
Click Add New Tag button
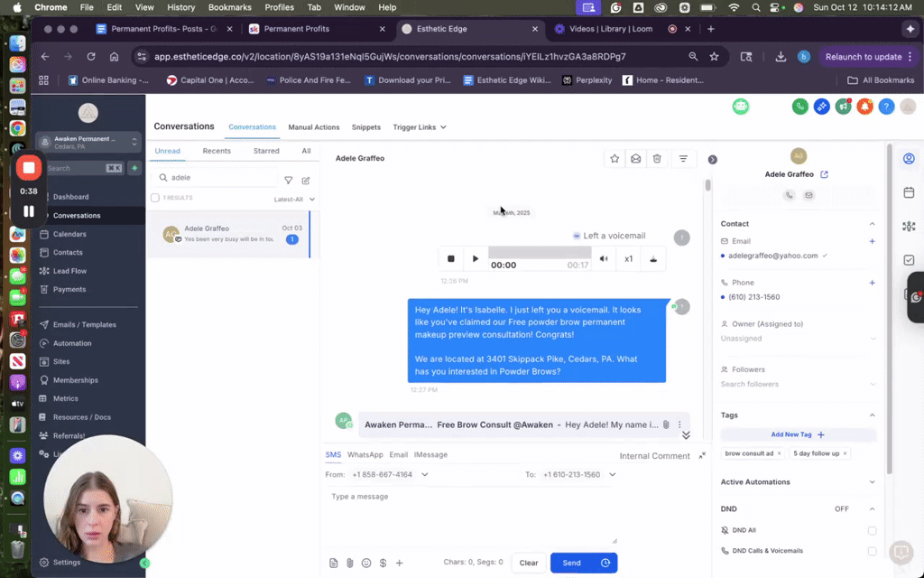[x=798, y=434]
